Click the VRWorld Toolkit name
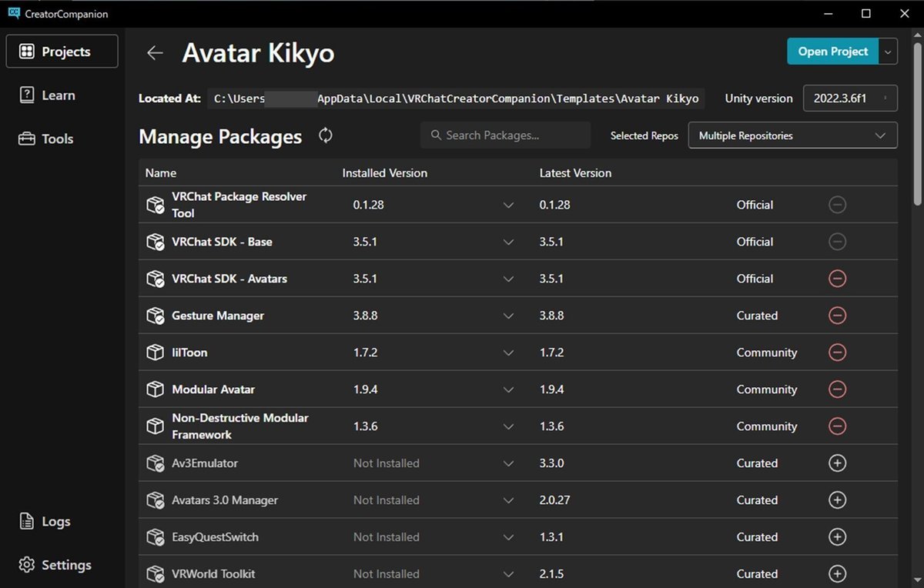This screenshot has height=588, width=924. point(213,574)
